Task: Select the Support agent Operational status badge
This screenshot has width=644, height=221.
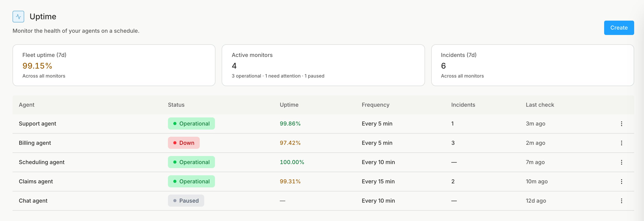Action: click(x=191, y=124)
